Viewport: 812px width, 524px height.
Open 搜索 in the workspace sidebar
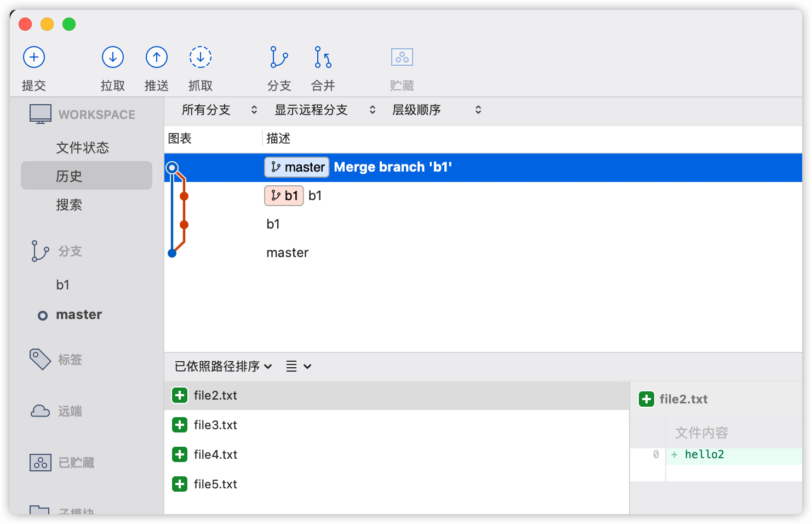(69, 205)
